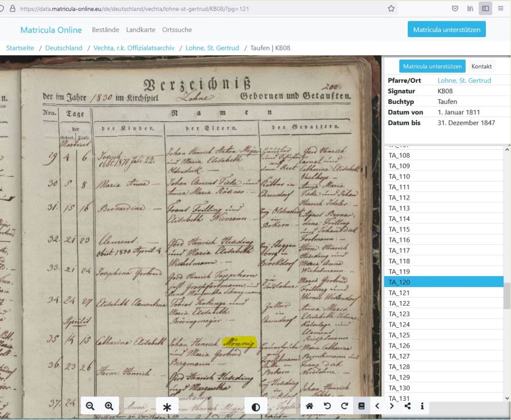Select page TA_130
This screenshot has height=420, width=511.
pos(444,388)
